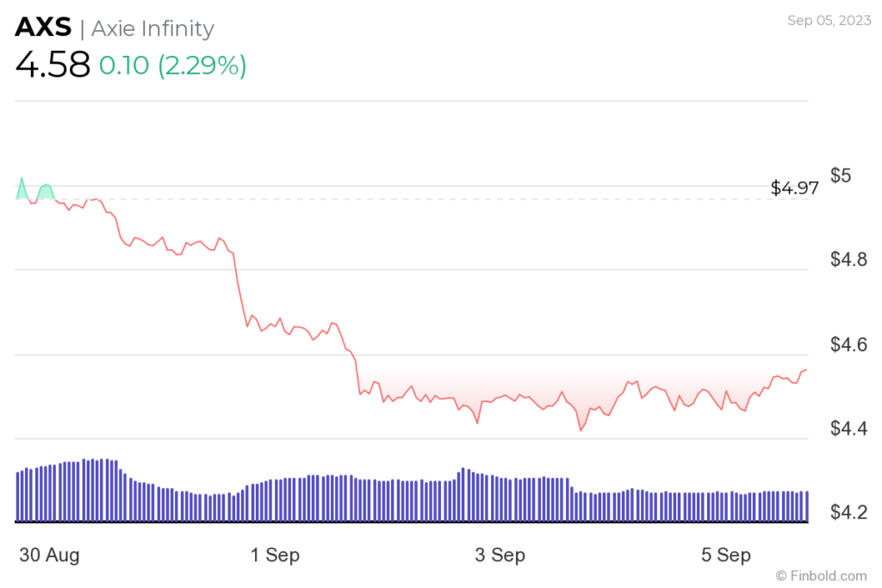
Task: Select the Axie Infinity name label
Action: tap(153, 28)
